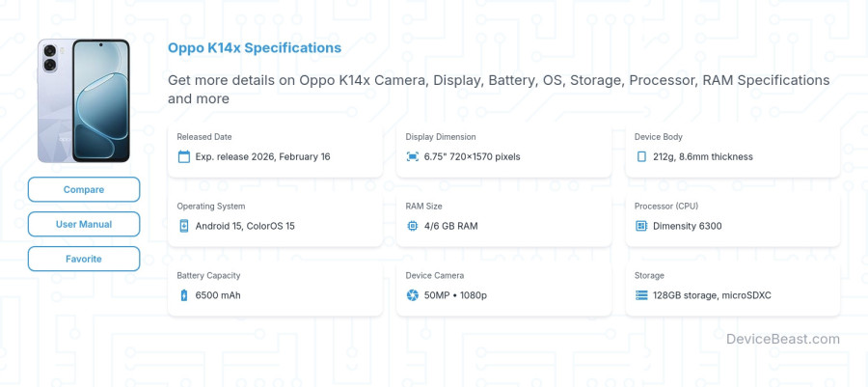The width and height of the screenshot is (868, 387).
Task: Click the operating system phone icon
Action: point(184,226)
